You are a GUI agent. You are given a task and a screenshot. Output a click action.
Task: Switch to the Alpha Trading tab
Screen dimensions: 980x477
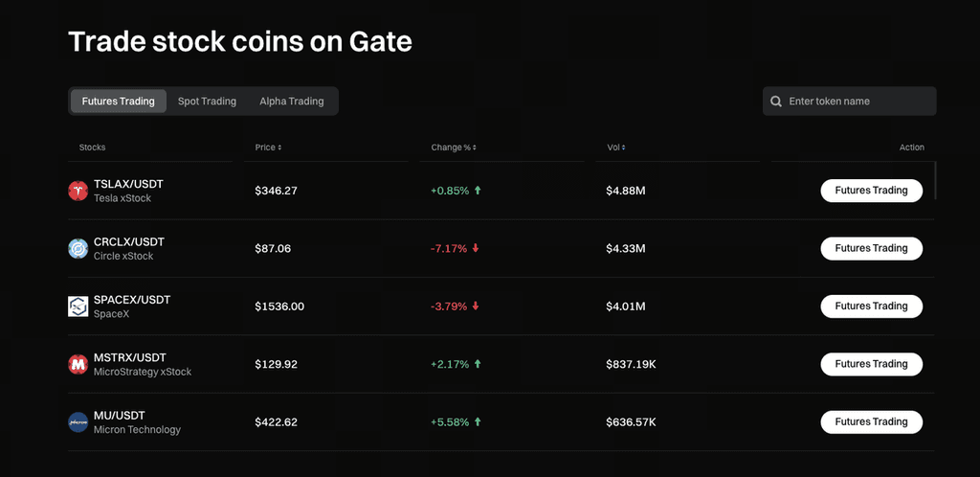pos(292,102)
